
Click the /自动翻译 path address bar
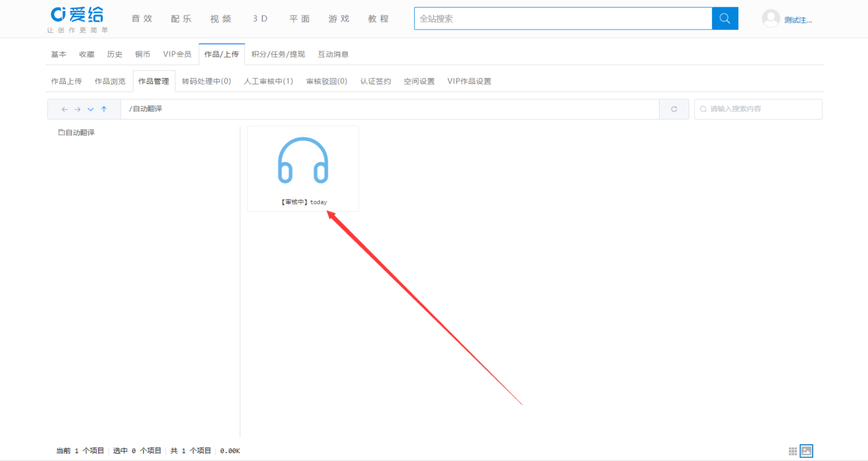390,109
